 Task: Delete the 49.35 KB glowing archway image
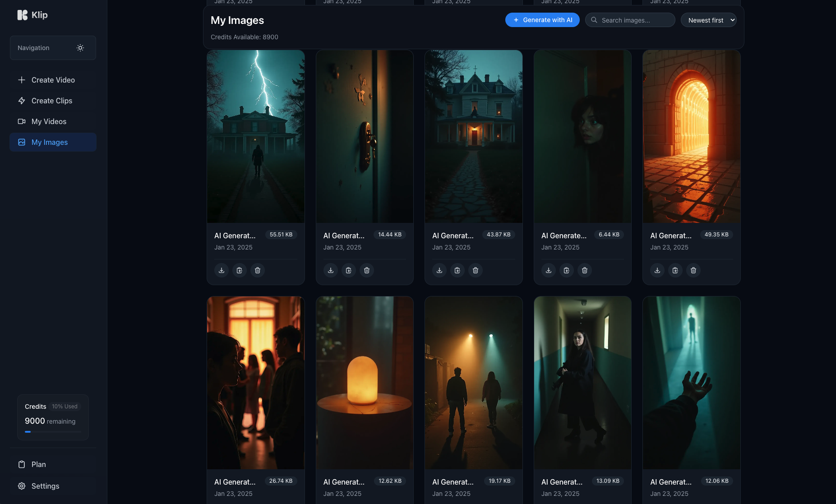tap(693, 270)
